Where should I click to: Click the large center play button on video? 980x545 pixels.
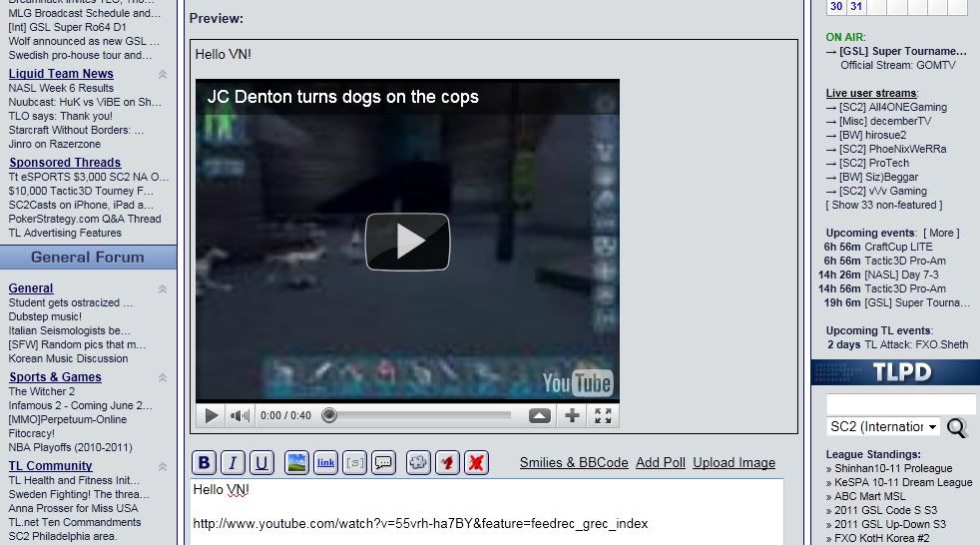407,242
